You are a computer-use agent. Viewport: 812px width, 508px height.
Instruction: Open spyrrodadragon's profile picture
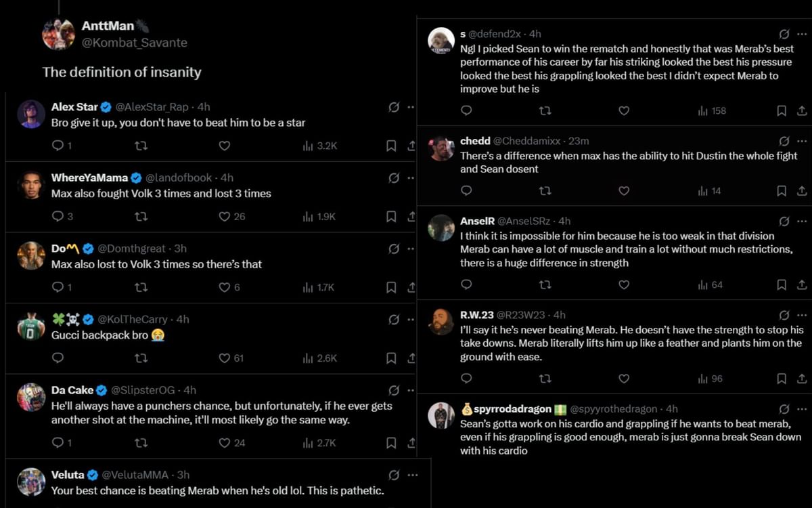[x=441, y=415]
